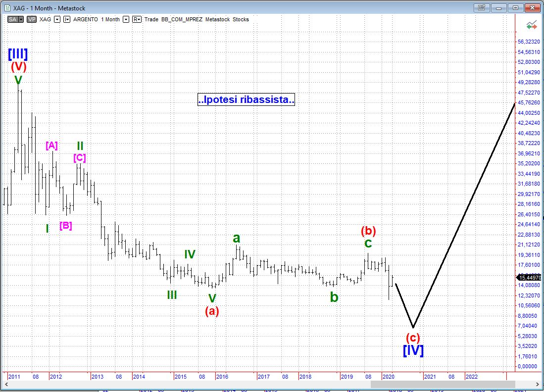
Task: Click the 15,44970 current price marker
Action: [530, 278]
